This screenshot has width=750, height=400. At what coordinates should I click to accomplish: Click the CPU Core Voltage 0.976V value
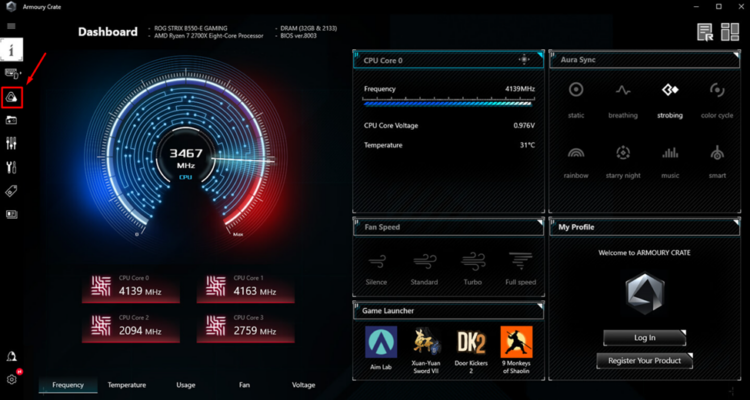click(524, 126)
